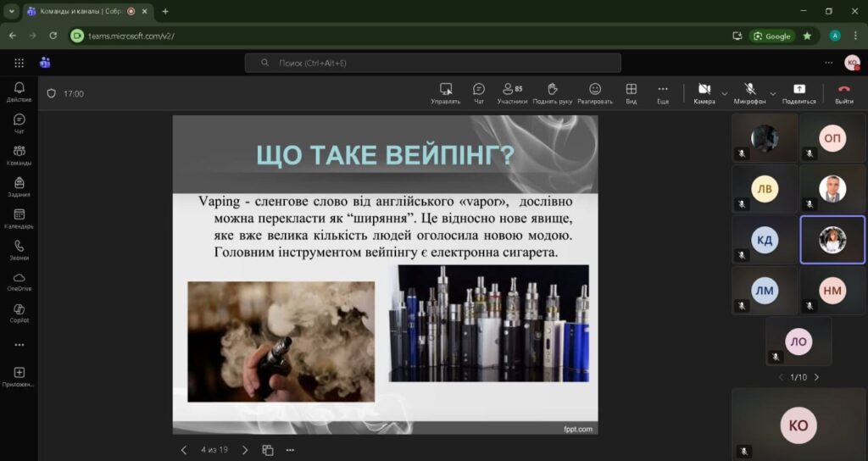
Task: Go to next page of participants
Action: pos(816,377)
